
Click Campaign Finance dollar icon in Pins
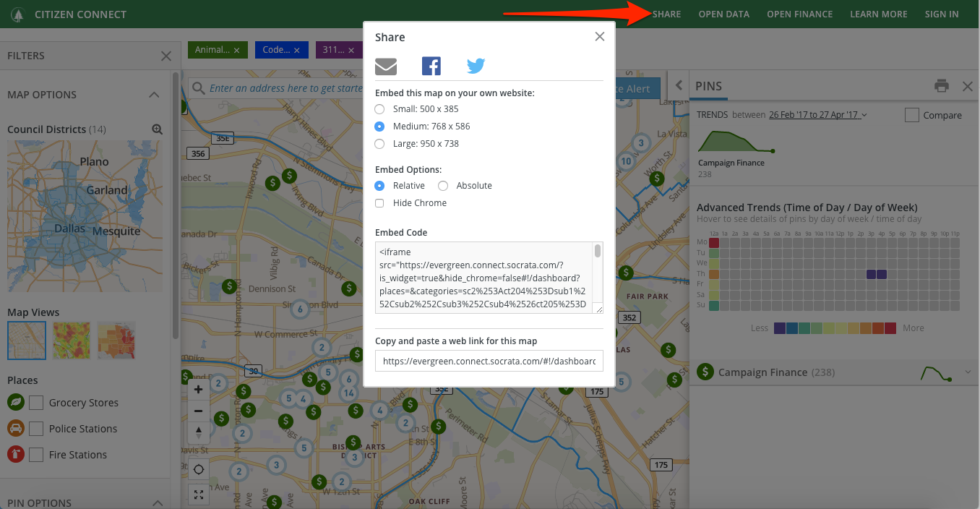[x=705, y=372]
